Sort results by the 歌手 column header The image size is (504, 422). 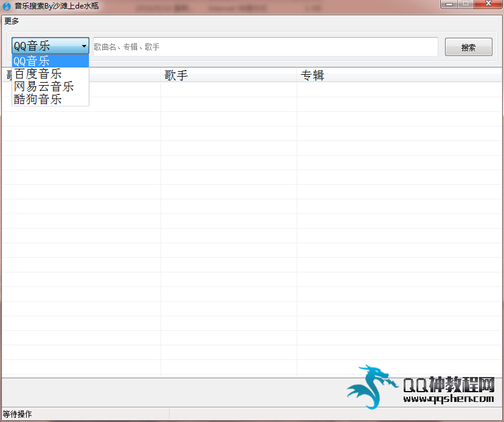228,75
